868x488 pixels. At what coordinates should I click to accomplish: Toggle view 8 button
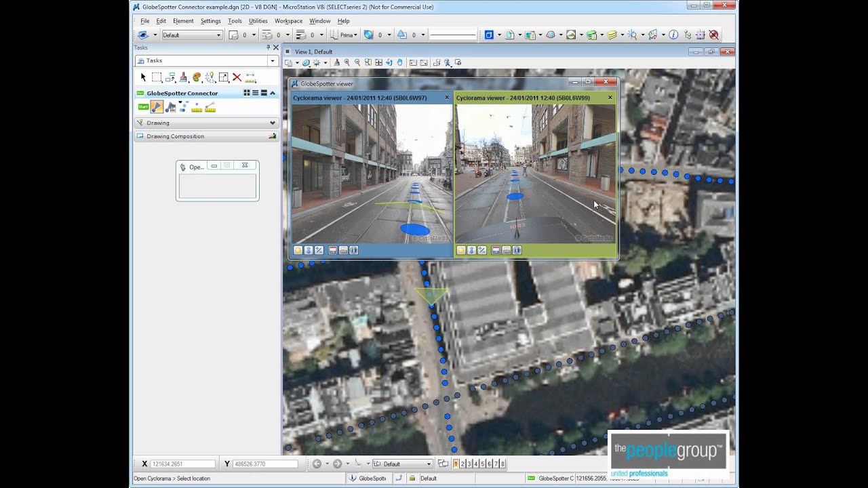[x=502, y=464]
